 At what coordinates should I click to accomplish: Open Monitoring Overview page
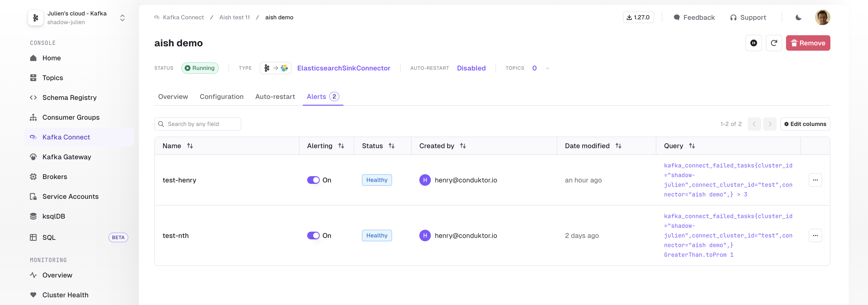click(x=79, y=275)
